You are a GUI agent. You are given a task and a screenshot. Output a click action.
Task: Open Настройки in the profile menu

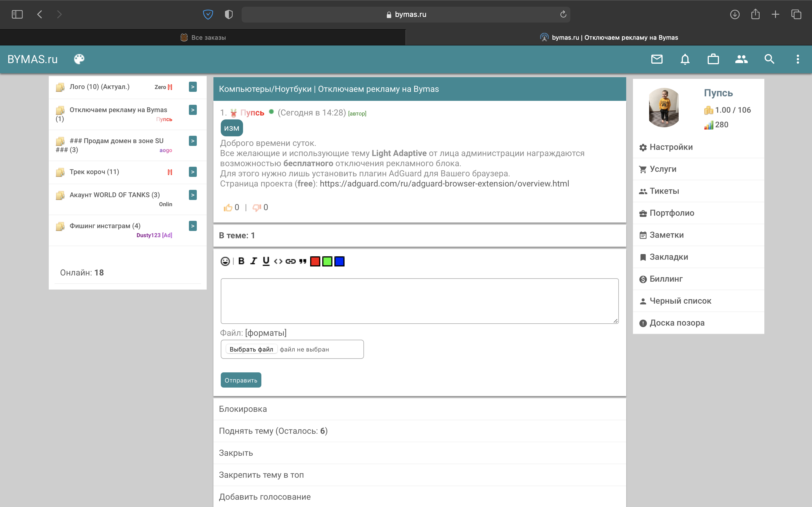(671, 147)
